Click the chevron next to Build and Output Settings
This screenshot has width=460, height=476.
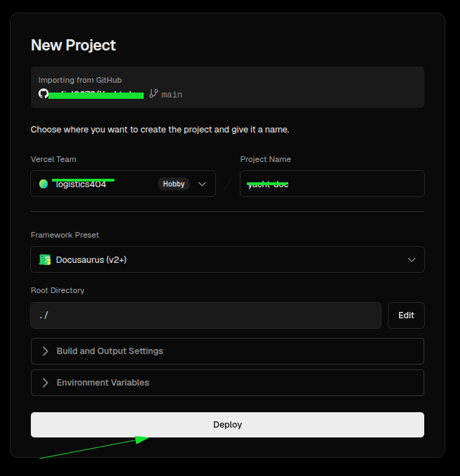click(x=46, y=351)
